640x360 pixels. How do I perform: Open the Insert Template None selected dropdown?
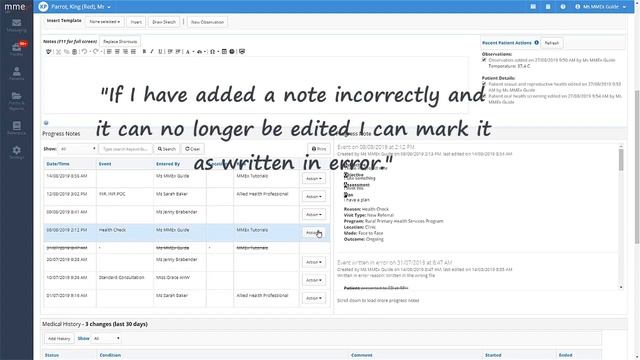(105, 22)
